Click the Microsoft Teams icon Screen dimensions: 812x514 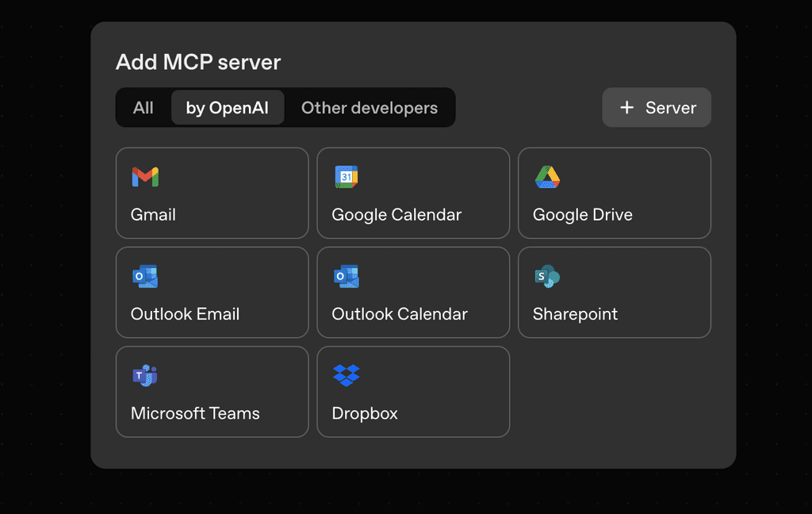tap(146, 375)
